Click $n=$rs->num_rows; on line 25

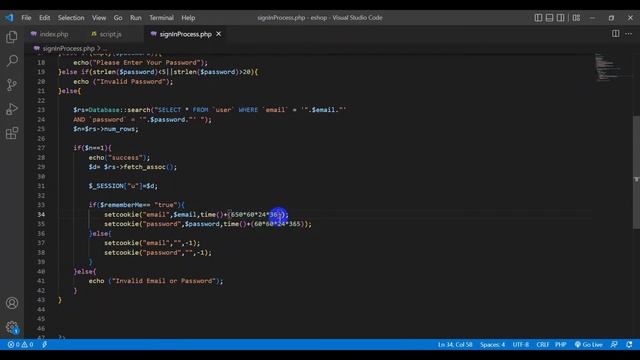click(106, 129)
